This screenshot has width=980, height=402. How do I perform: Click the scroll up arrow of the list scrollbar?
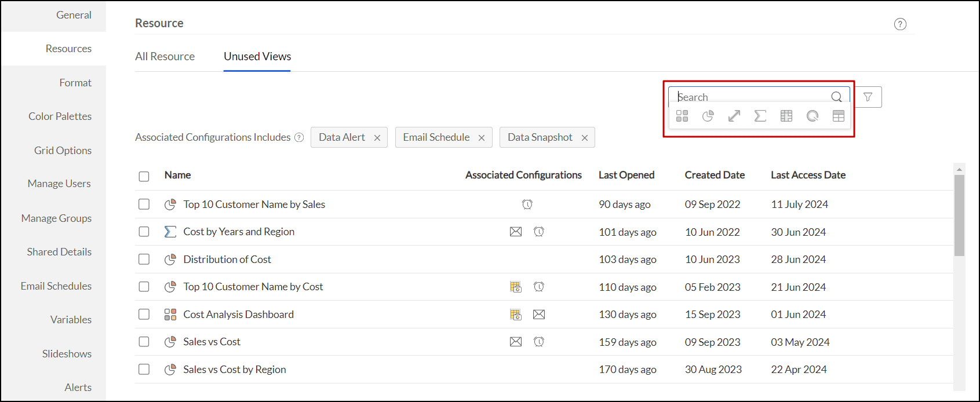coord(959,169)
